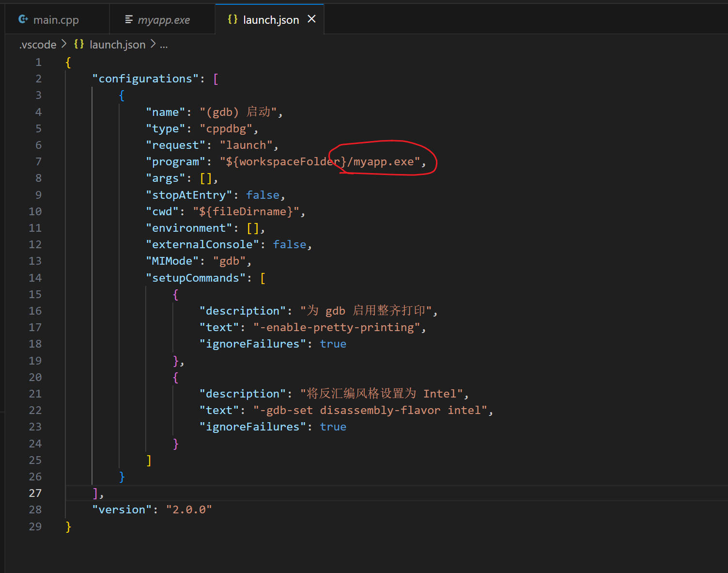The width and height of the screenshot is (728, 573).
Task: Place cursor on the myapp.exe program path
Action: 383,161
